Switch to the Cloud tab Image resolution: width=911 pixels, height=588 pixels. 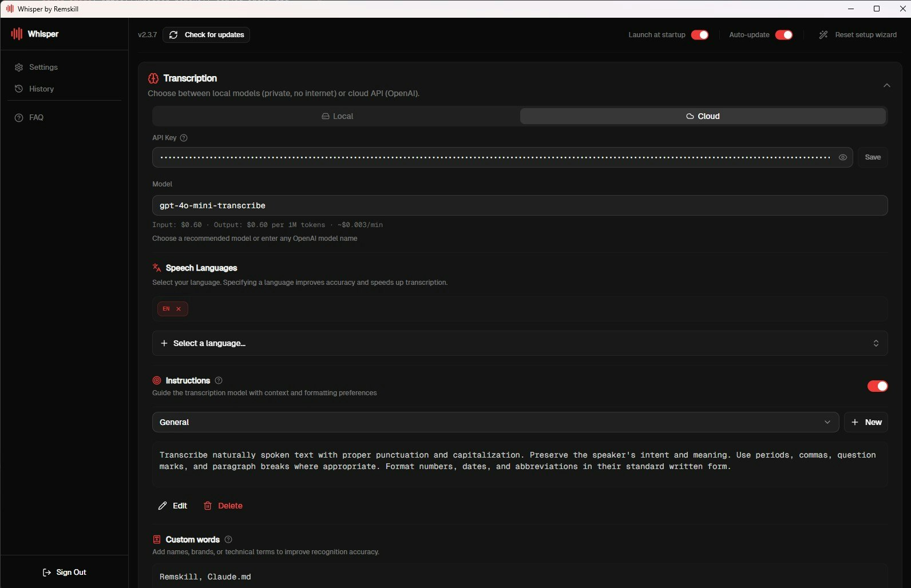tap(703, 116)
